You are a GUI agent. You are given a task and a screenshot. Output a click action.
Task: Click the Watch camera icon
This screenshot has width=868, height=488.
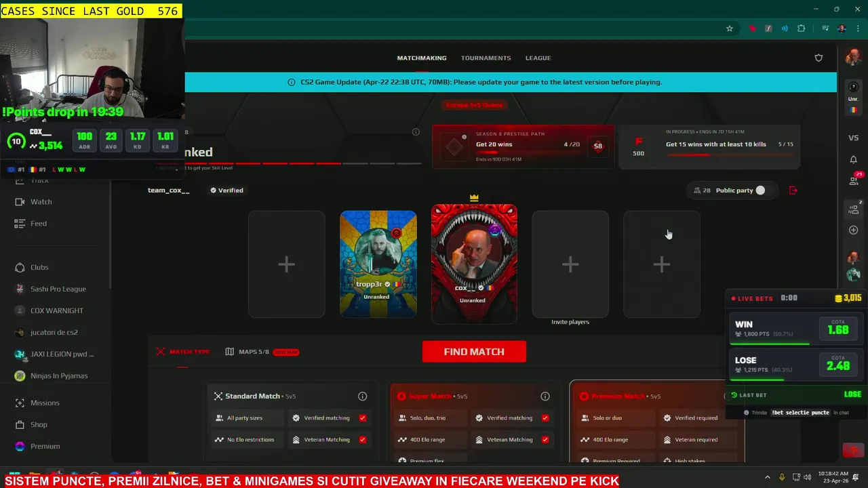[20, 201]
